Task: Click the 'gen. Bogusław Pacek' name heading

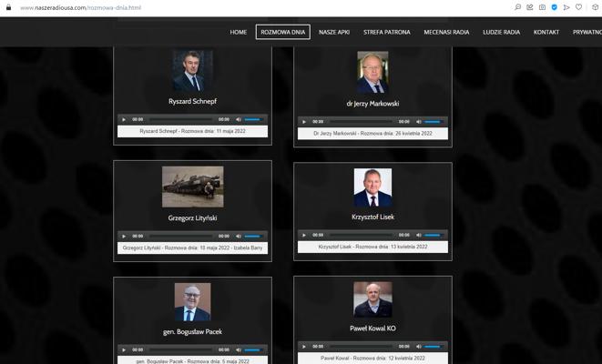Action: (x=193, y=332)
